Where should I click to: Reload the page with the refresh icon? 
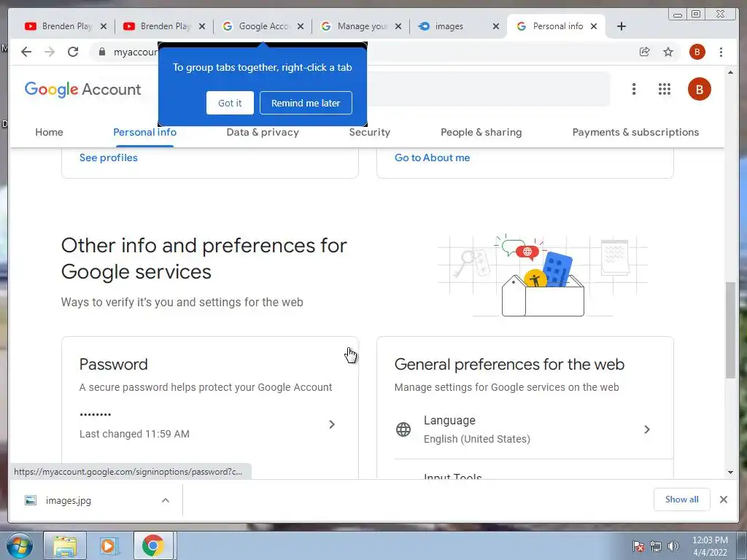(x=73, y=52)
